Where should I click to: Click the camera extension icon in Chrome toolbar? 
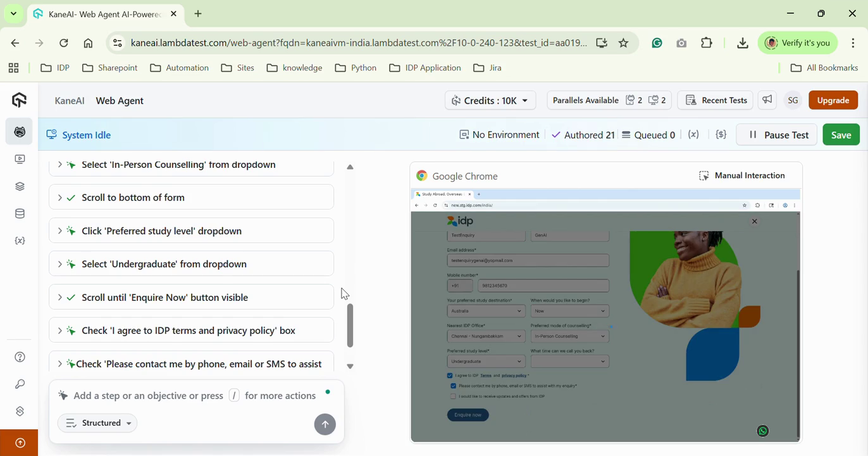tap(681, 43)
